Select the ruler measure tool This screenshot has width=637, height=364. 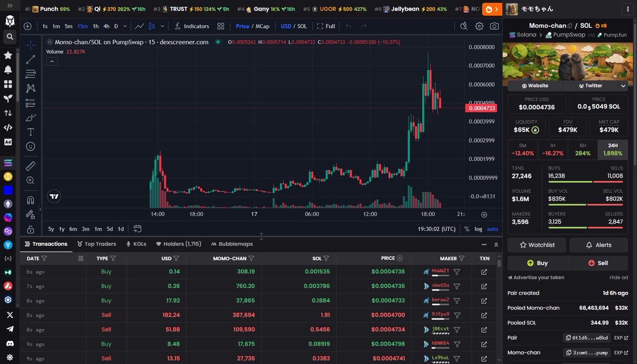31,166
